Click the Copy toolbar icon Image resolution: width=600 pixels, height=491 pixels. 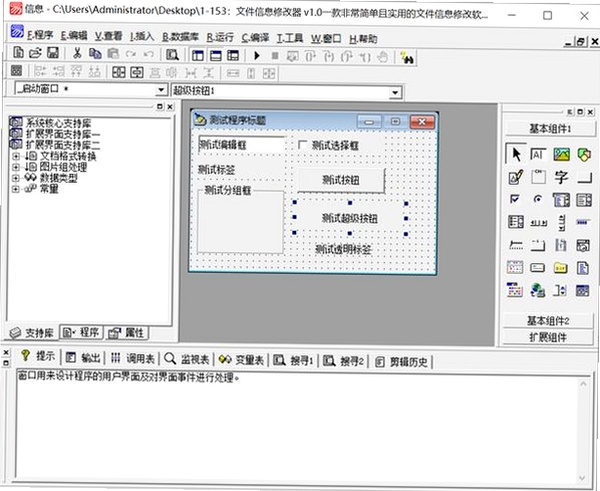(95, 54)
